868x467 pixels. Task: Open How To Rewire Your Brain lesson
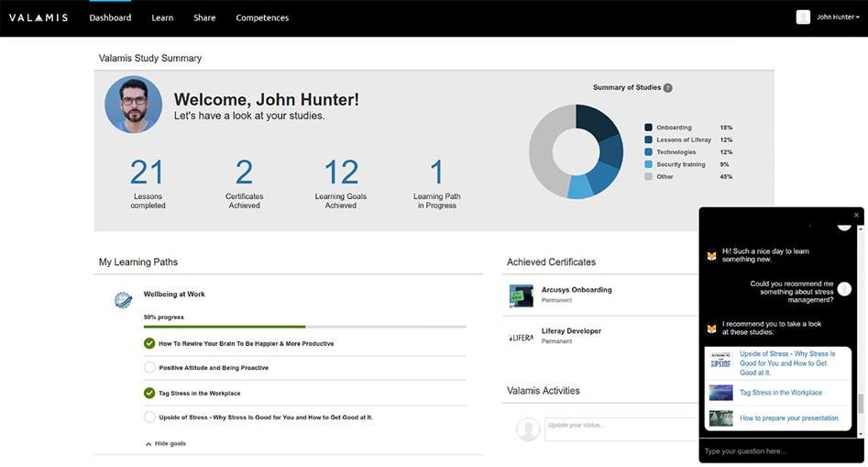[247, 343]
